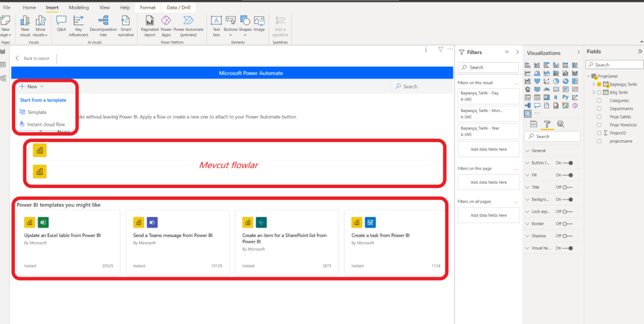Toggle the Fill switch off
This screenshot has height=324, width=644.
click(569, 176)
